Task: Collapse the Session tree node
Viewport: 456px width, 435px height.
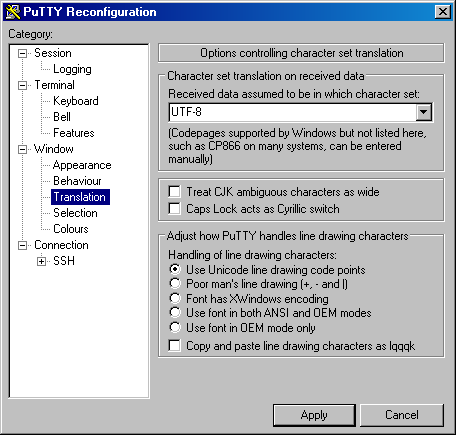Action: tap(22, 53)
